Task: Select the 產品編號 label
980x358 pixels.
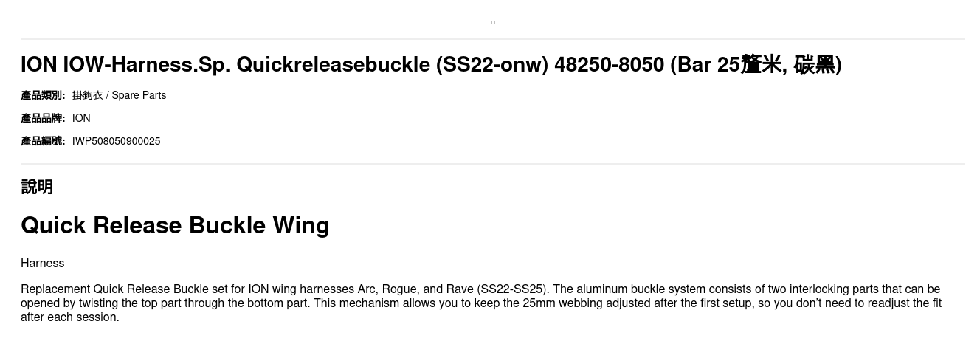Action: (x=43, y=141)
